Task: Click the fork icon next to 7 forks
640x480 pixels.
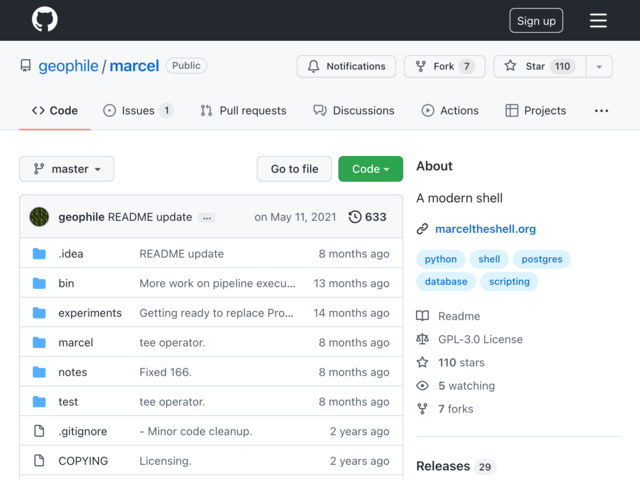Action: click(422, 409)
